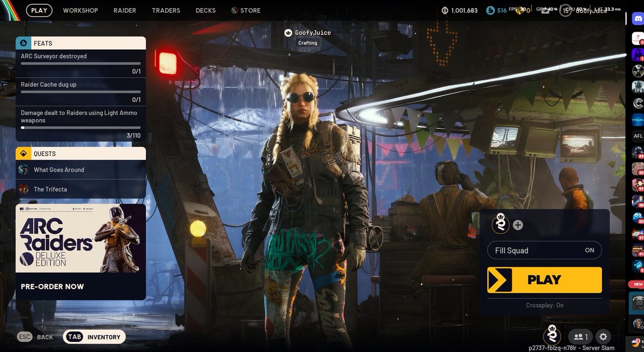Image resolution: width=644 pixels, height=352 pixels.
Task: Click the GoofyJuice player name label
Action: [x=313, y=33]
